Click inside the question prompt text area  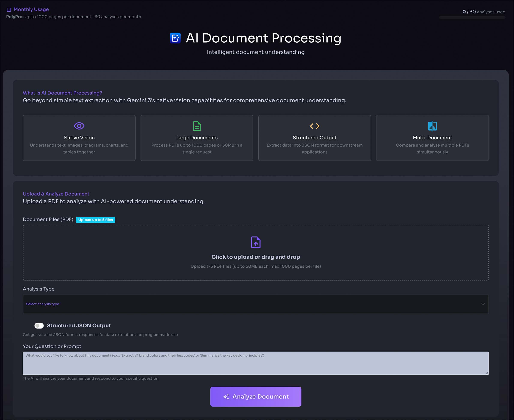255,363
